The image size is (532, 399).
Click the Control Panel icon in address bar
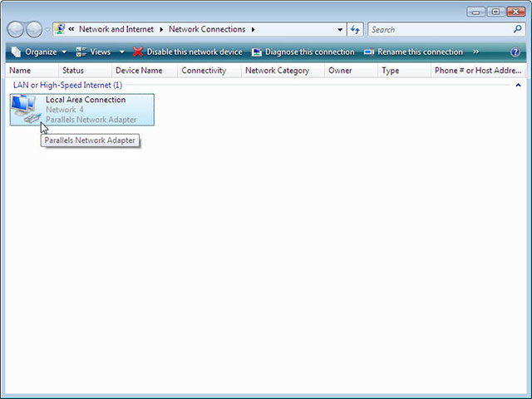point(60,29)
